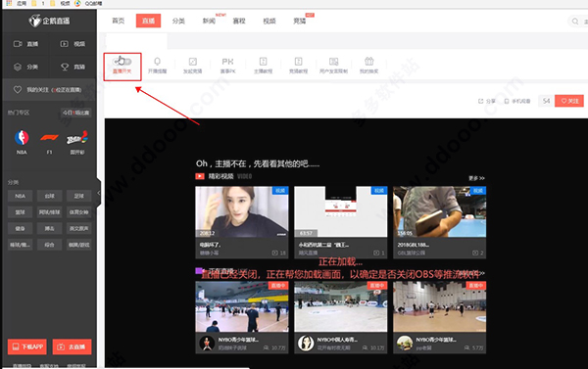Open the 主播教程 tutorial icon
The height and width of the screenshot is (369, 588).
pyautogui.click(x=263, y=61)
